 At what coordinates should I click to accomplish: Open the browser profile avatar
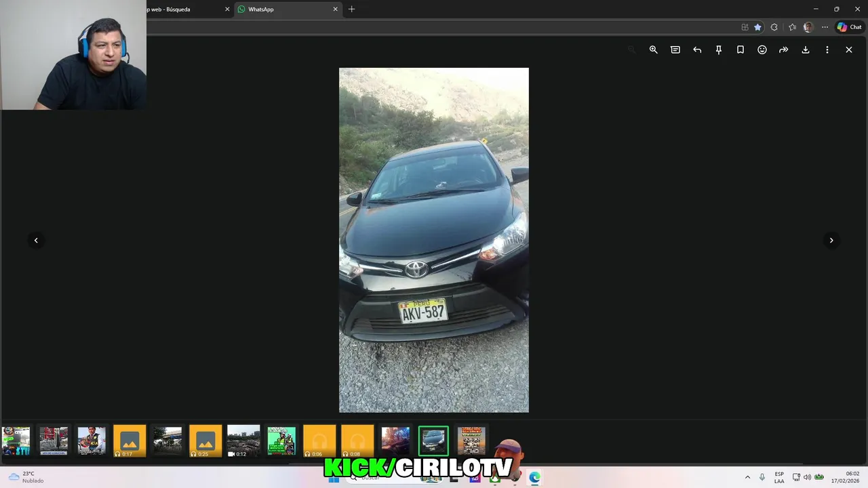[808, 27]
